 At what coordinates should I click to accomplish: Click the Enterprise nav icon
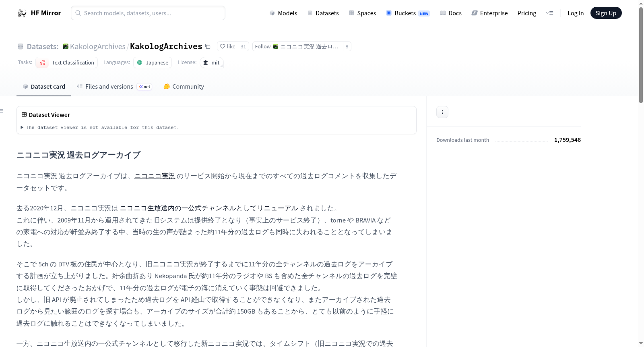click(x=475, y=13)
